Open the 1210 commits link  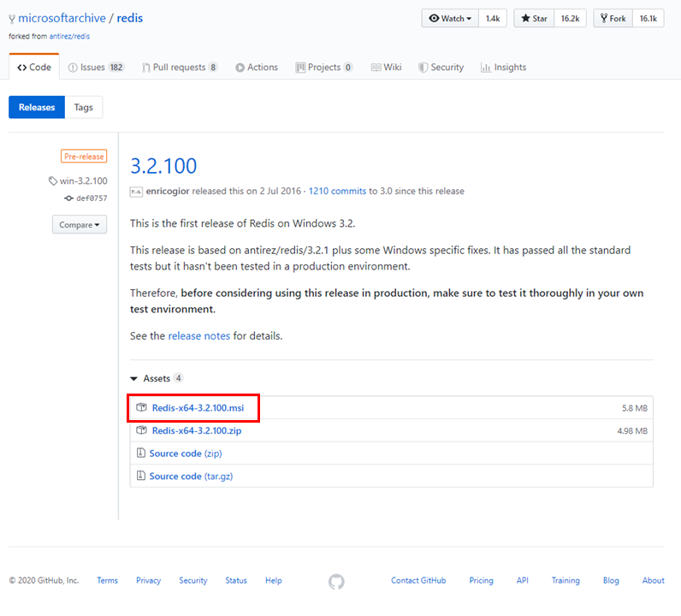pos(337,191)
